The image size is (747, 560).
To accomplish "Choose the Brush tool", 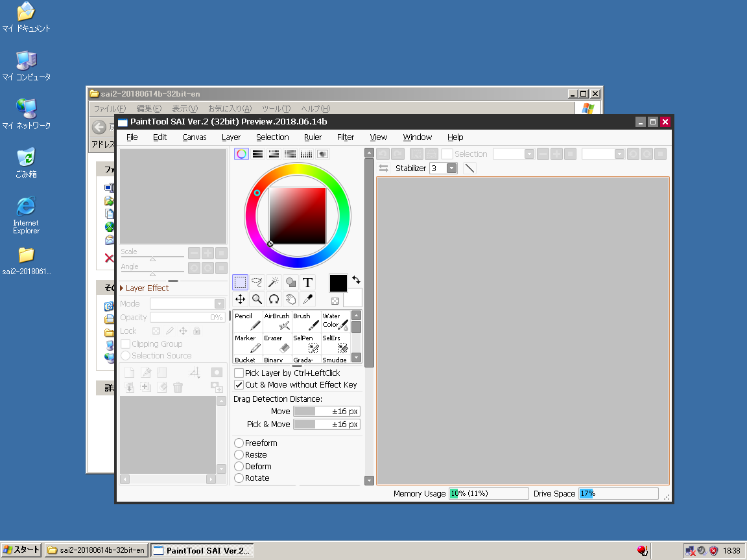I will tap(306, 321).
